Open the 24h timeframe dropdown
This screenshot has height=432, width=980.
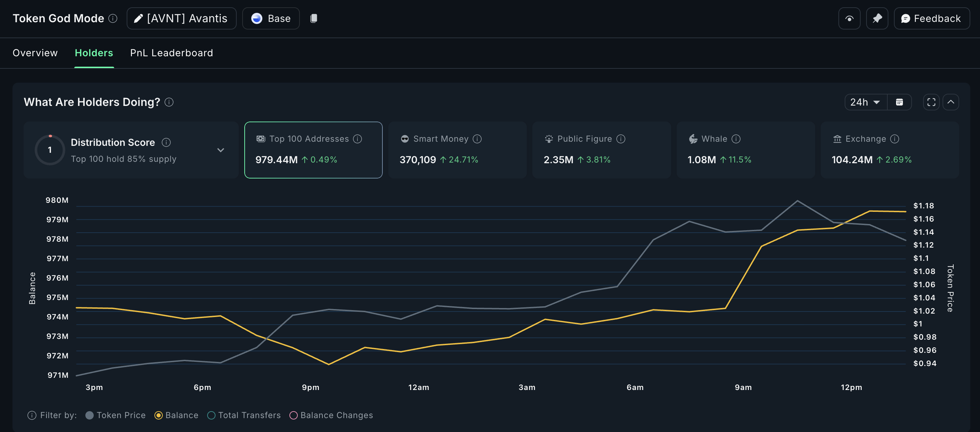[865, 102]
